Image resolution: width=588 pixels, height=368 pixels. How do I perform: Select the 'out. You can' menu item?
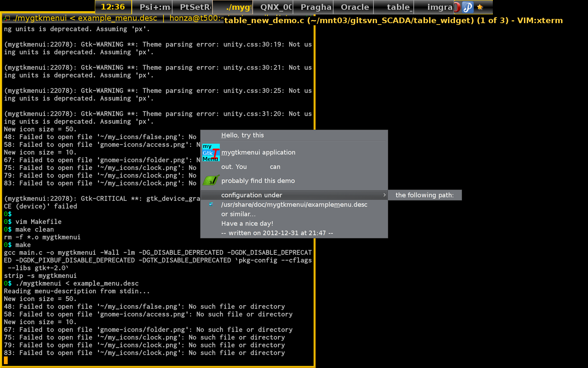294,167
